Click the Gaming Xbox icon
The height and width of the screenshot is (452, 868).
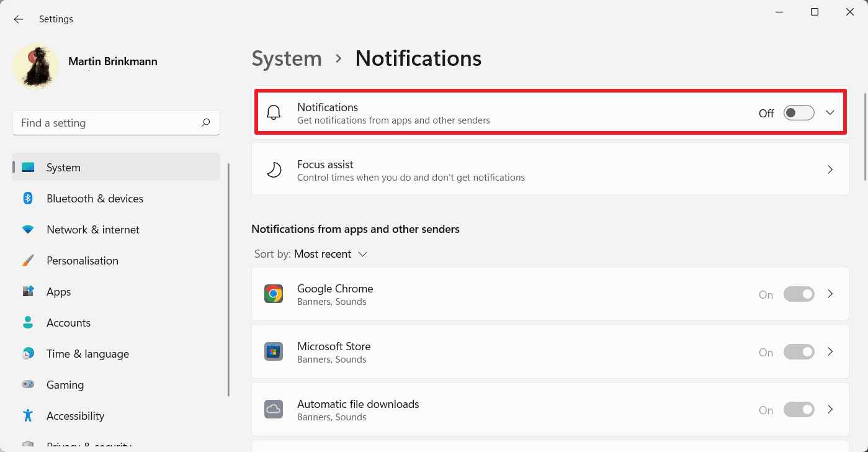[x=28, y=384]
